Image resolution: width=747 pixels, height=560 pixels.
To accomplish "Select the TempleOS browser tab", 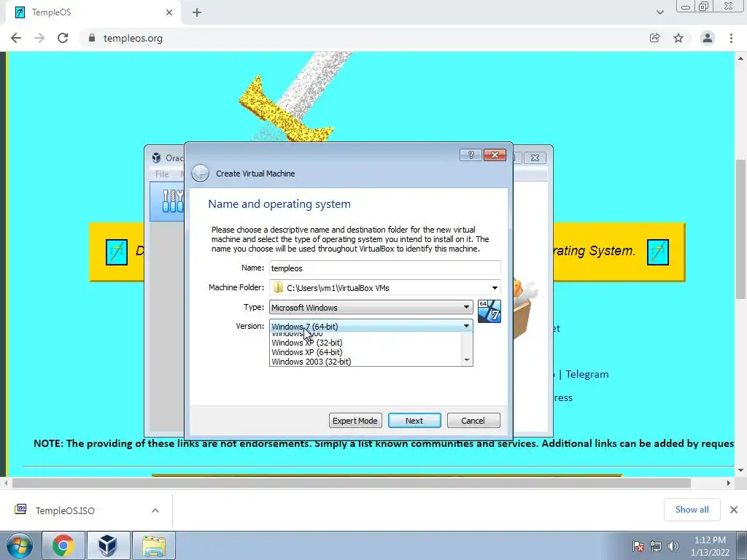I will [x=93, y=13].
